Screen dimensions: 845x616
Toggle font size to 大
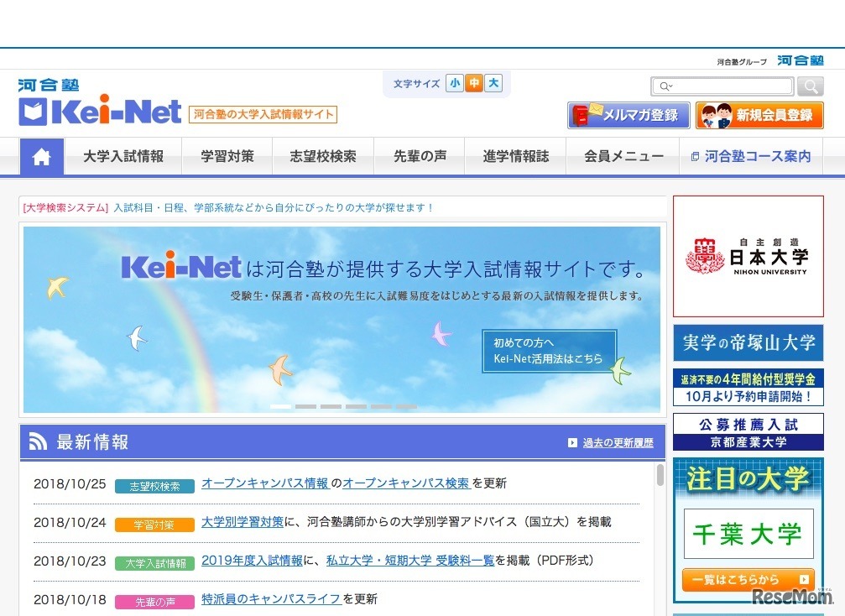click(493, 83)
